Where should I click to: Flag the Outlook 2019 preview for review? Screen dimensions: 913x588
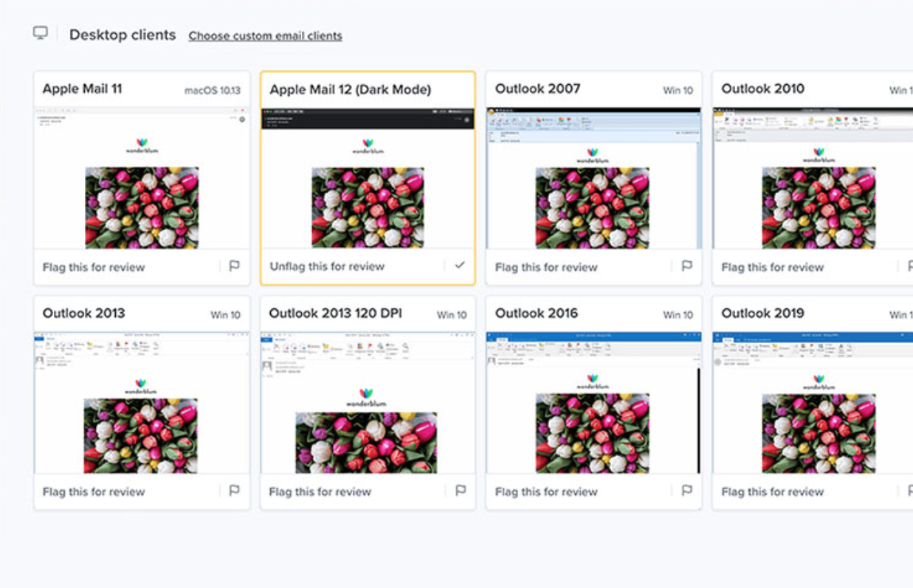tap(771, 491)
